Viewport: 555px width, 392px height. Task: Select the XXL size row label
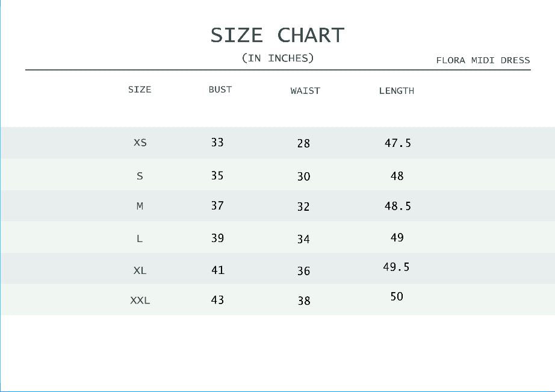click(140, 300)
